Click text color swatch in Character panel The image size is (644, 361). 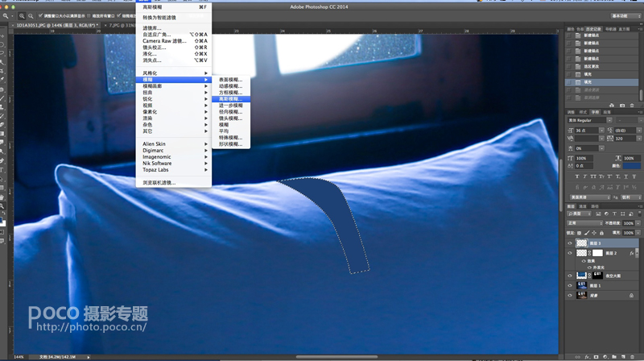pyautogui.click(x=632, y=166)
